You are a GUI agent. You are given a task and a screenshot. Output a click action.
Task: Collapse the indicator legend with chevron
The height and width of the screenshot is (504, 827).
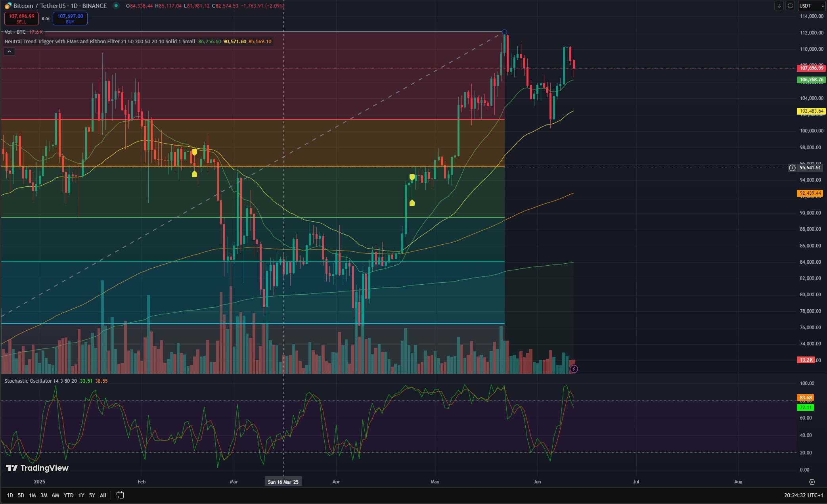coord(9,51)
